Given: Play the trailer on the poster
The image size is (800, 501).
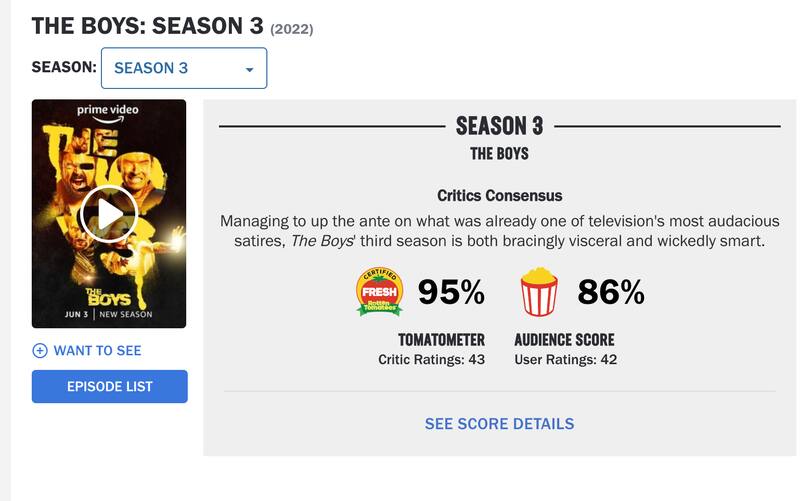Looking at the screenshot, I should pos(108,213).
